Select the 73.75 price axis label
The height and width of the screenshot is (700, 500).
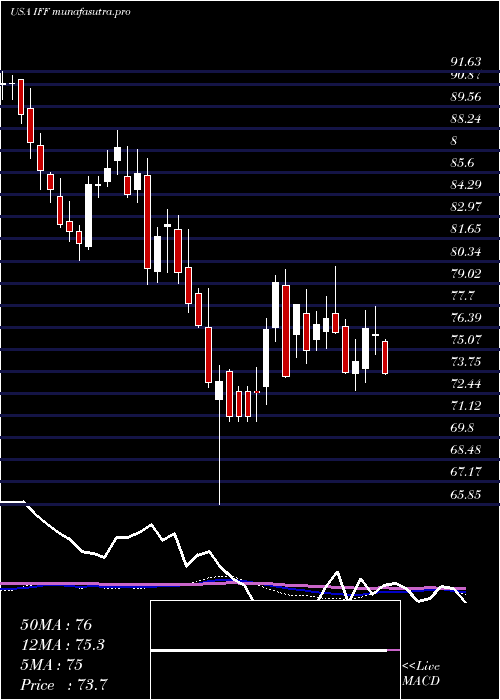tap(466, 362)
